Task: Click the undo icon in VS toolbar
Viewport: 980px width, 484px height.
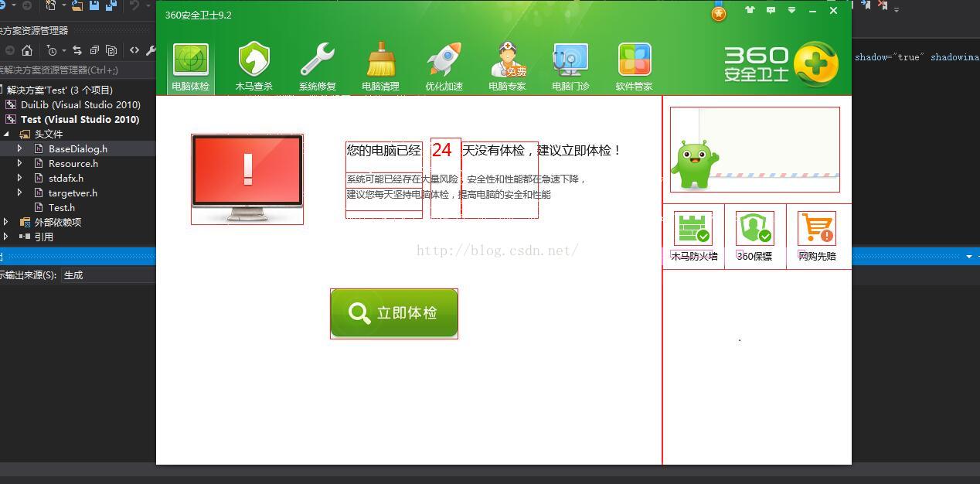Action: (135, 5)
